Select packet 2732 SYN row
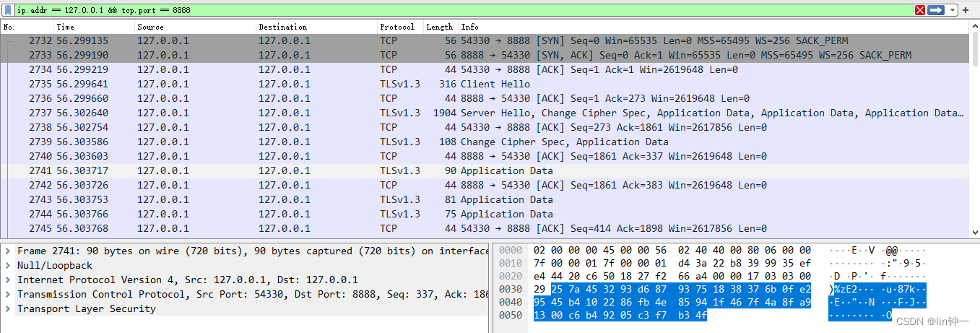The image size is (980, 333). coord(506,40)
